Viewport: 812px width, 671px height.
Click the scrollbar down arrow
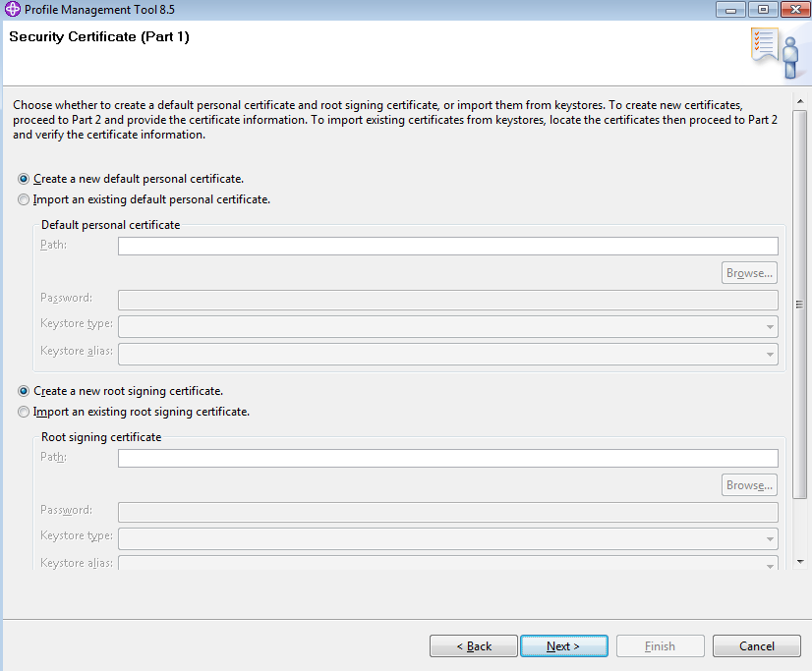[x=800, y=562]
